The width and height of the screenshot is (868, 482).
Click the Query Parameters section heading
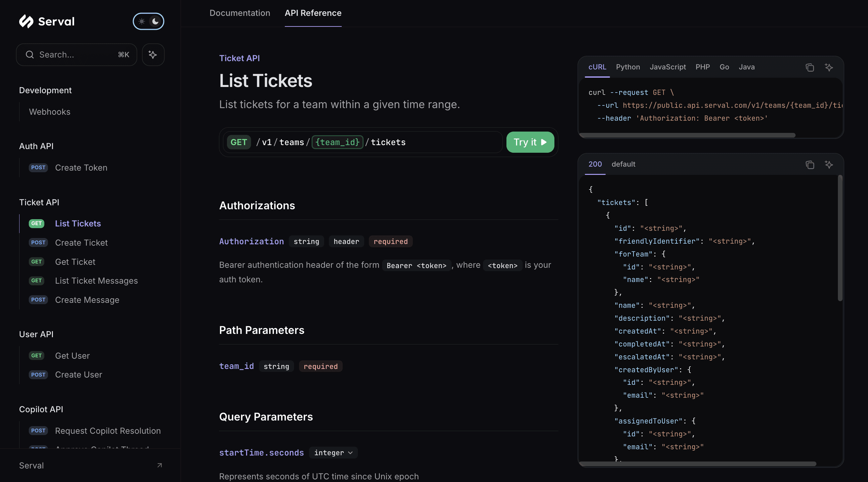click(x=266, y=417)
